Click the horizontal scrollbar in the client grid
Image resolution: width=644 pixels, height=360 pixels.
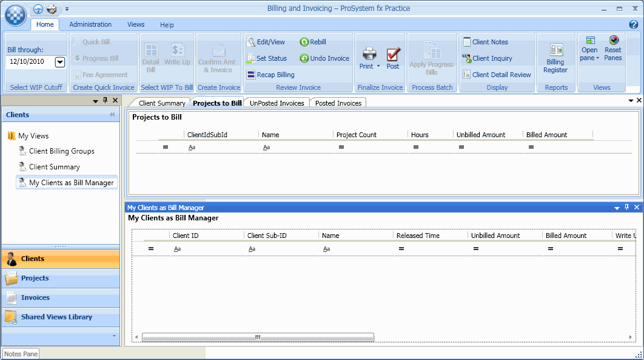pos(257,336)
